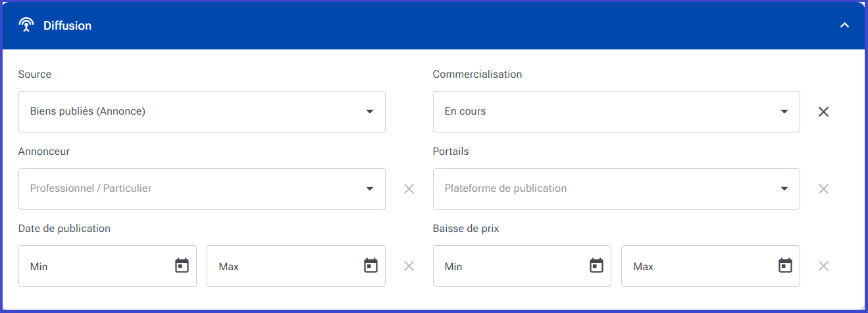Image resolution: width=868 pixels, height=313 pixels.
Task: Click the Date de publication Min field
Action: tap(107, 266)
